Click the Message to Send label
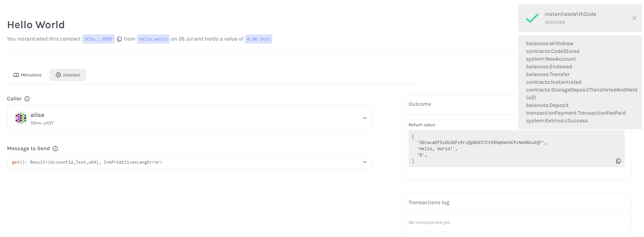Image resolution: width=644 pixels, height=237 pixels. 28,149
